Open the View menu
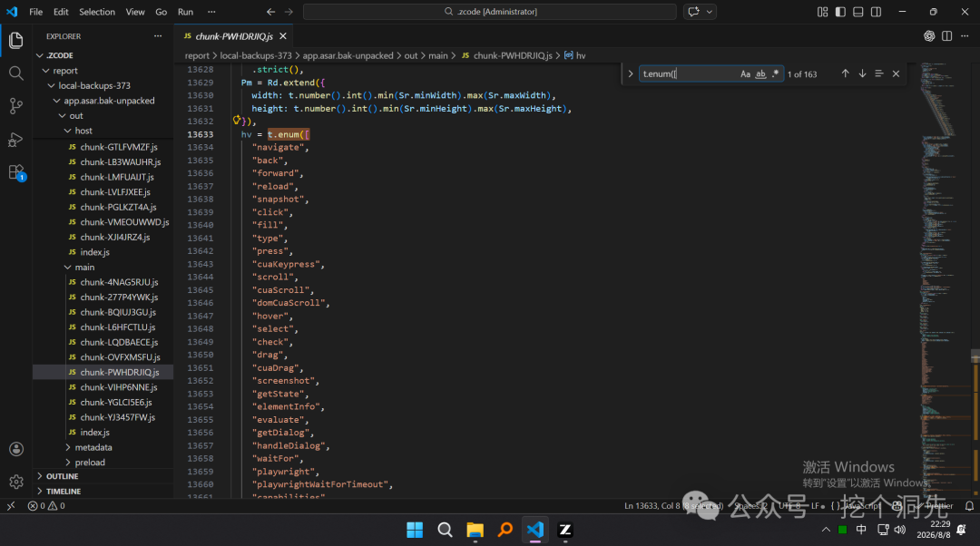The image size is (980, 546). [x=135, y=12]
